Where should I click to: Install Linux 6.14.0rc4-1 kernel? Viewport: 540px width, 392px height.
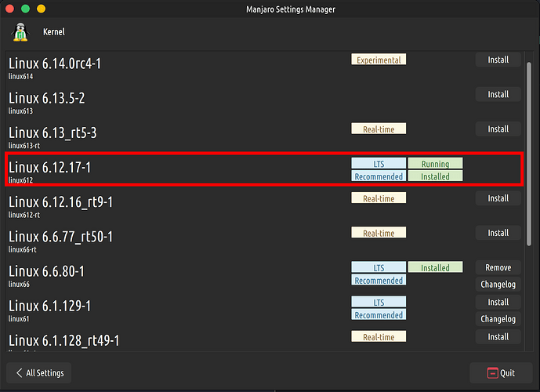498,60
